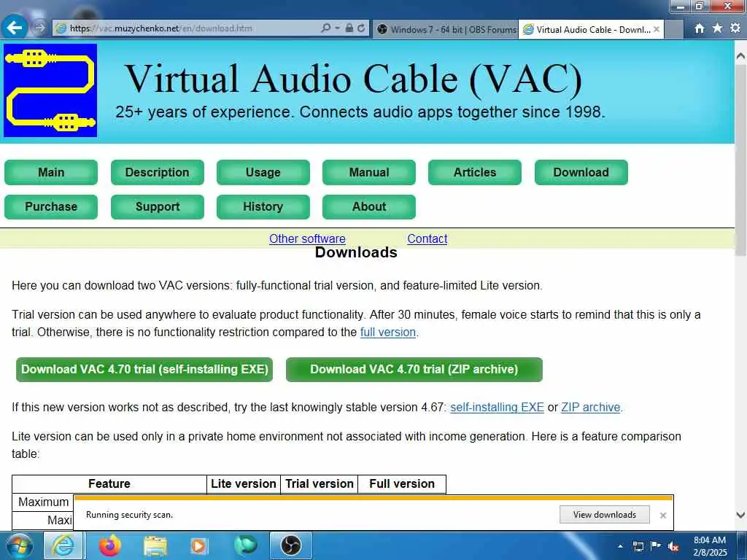Open OBS Studio from the taskbar
Viewport: 747px width, 560px height.
pyautogui.click(x=290, y=545)
